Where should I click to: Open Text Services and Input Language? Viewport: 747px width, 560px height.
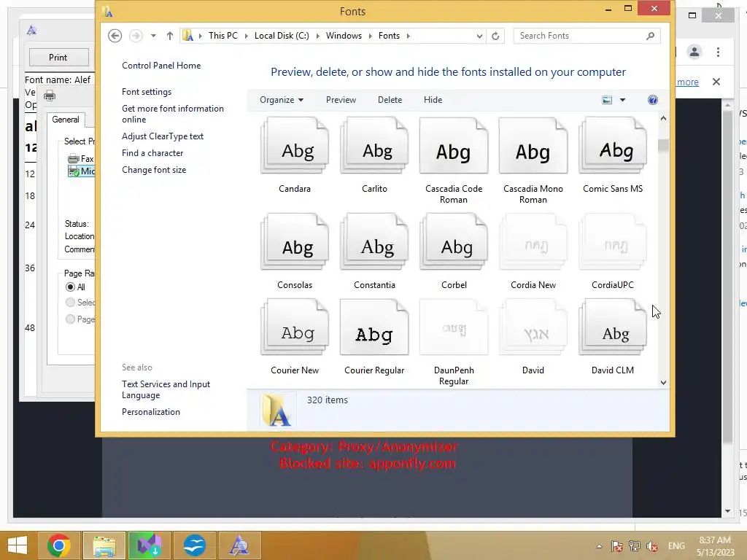(166, 389)
